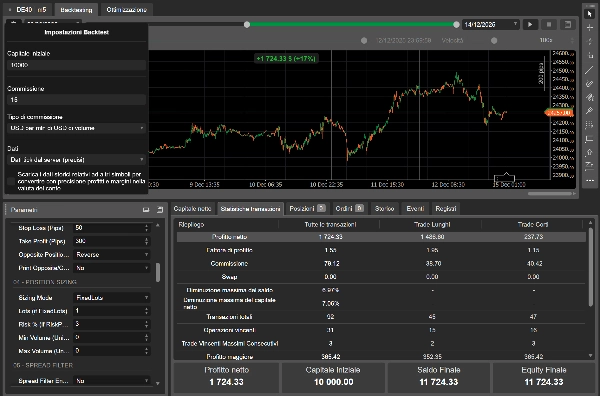Open the DE40 m5 instance tab
The width and height of the screenshot is (600, 396).
pos(27,10)
